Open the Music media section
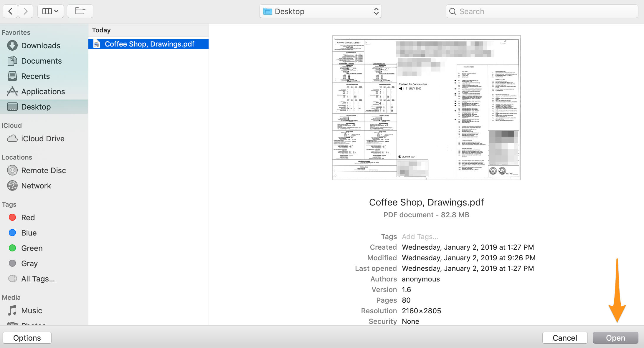644x348 pixels. pyautogui.click(x=32, y=311)
